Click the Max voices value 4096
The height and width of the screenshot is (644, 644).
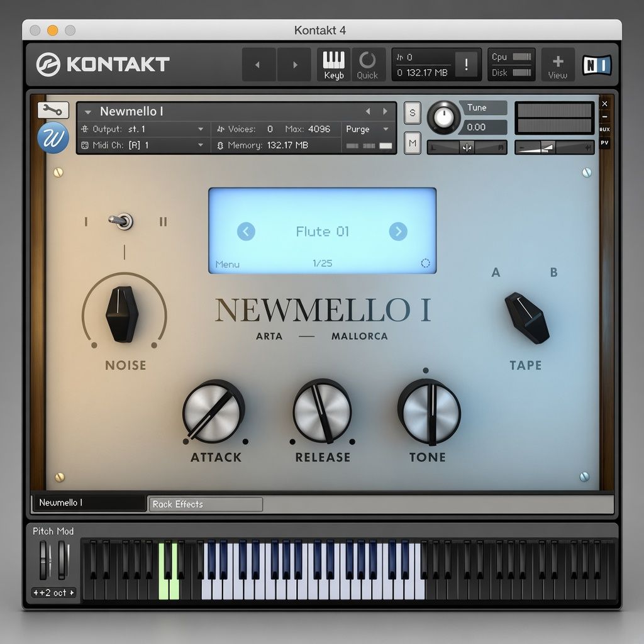319,129
